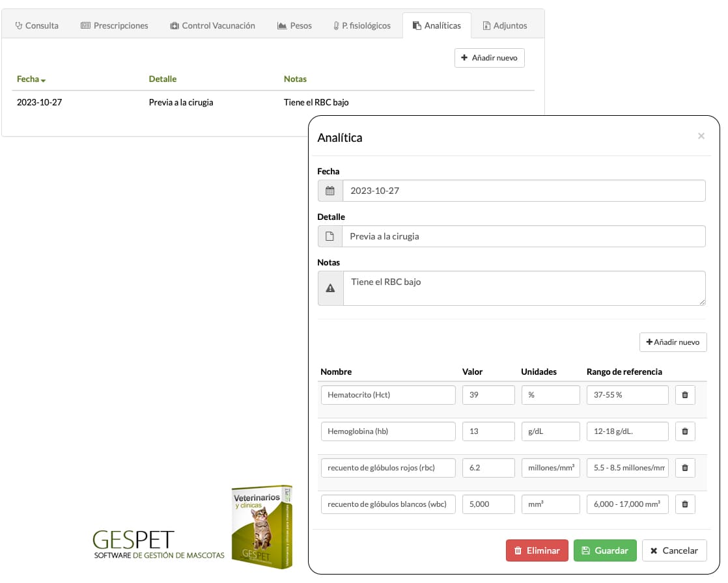Image resolution: width=728 pixels, height=583 pixels.
Task: Click the red Eliminar button
Action: point(537,550)
